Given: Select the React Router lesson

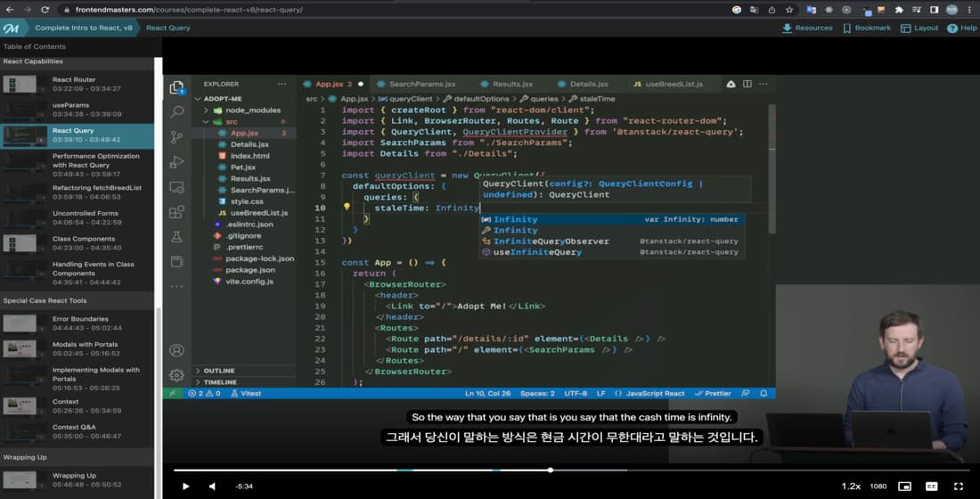Looking at the screenshot, I should (x=77, y=85).
